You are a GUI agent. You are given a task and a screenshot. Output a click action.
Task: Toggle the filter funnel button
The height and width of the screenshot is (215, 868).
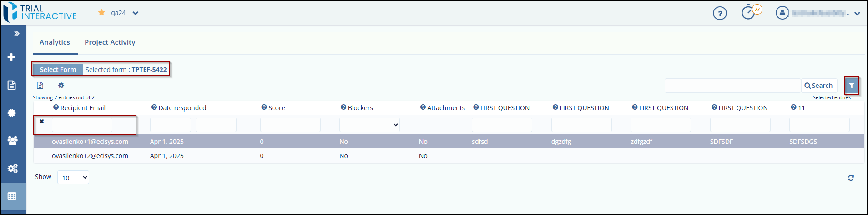(x=851, y=86)
